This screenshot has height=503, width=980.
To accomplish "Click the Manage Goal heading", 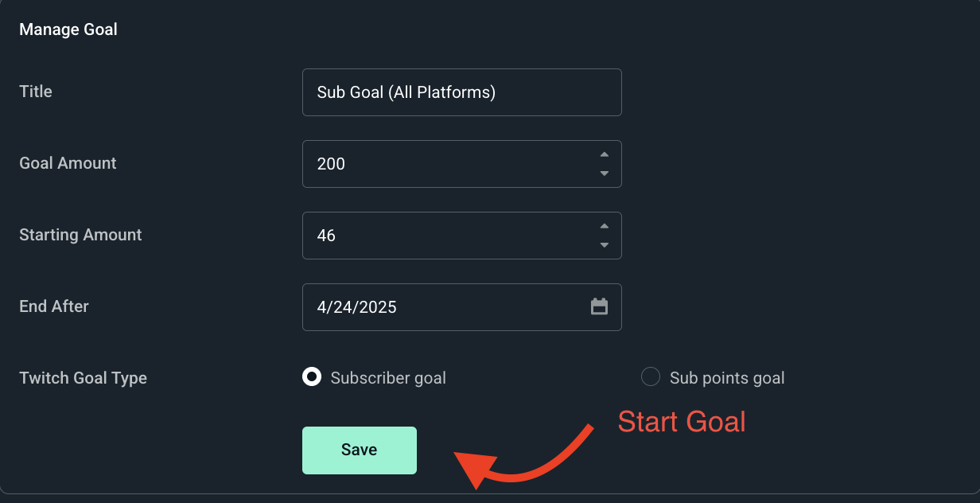I will 68,29.
